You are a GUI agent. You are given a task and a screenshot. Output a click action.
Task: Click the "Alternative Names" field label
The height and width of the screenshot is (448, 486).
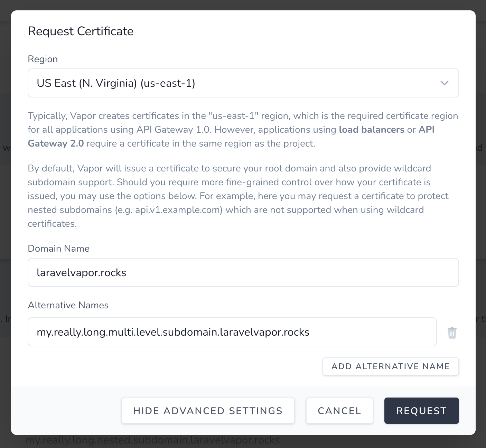68,305
